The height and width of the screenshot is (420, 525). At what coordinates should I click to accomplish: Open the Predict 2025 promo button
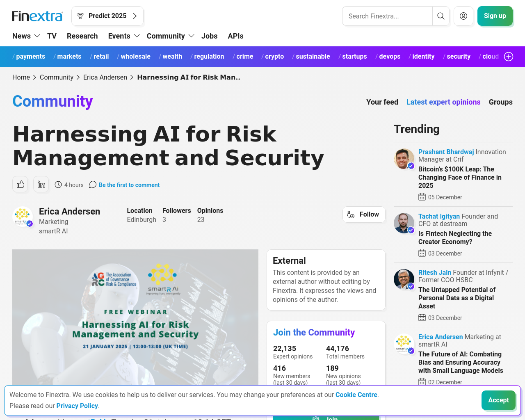(x=107, y=16)
